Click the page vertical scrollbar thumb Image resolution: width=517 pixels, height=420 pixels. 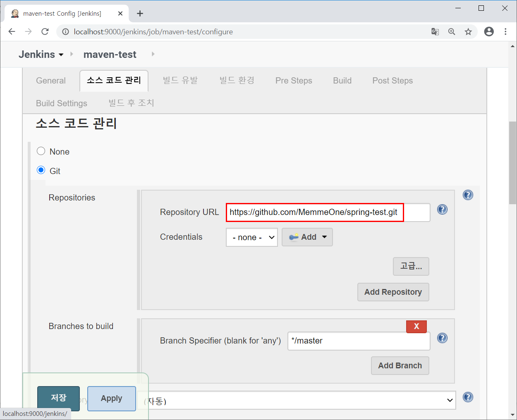click(513, 162)
